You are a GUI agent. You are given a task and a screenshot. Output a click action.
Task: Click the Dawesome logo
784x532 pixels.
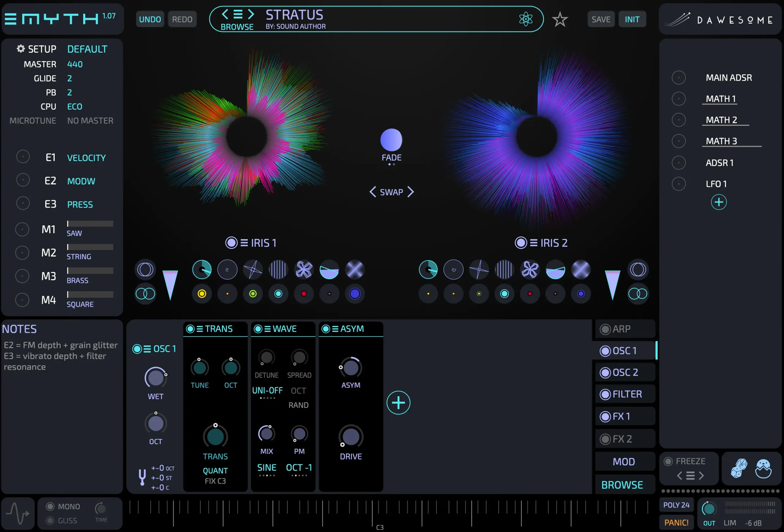720,20
